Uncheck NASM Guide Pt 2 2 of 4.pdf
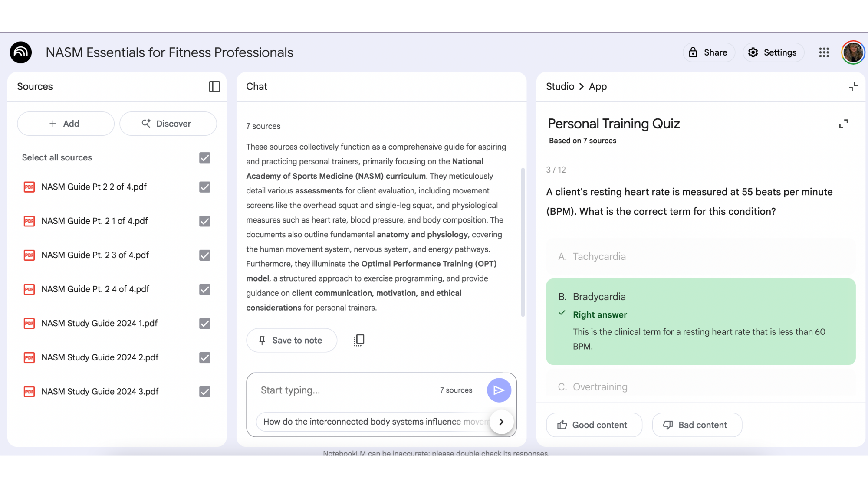 click(205, 187)
